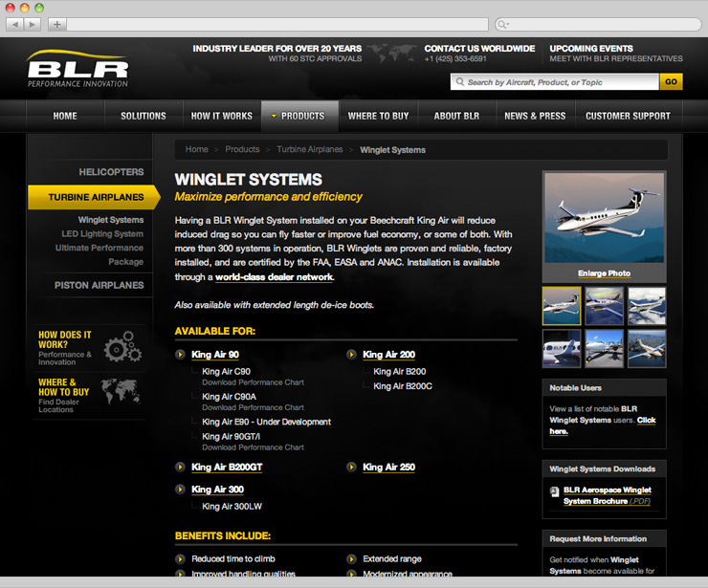
Task: Select Helicopters in the sidebar
Action: click(x=111, y=172)
